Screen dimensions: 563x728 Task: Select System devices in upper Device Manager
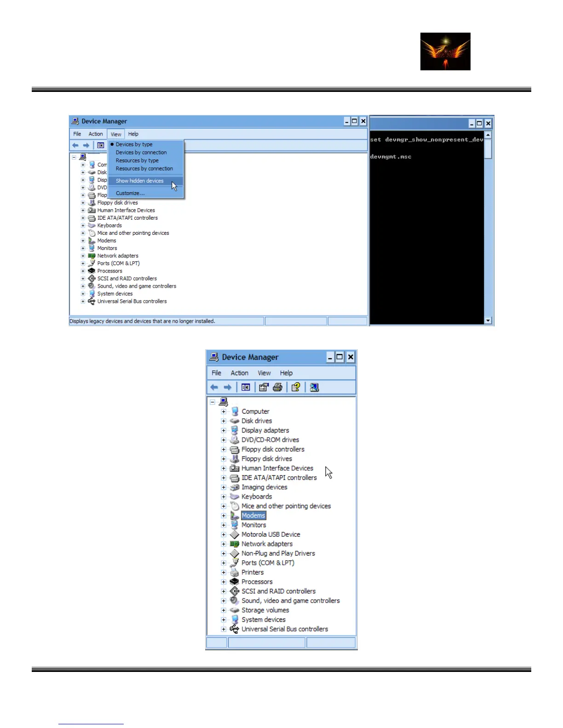(115, 294)
